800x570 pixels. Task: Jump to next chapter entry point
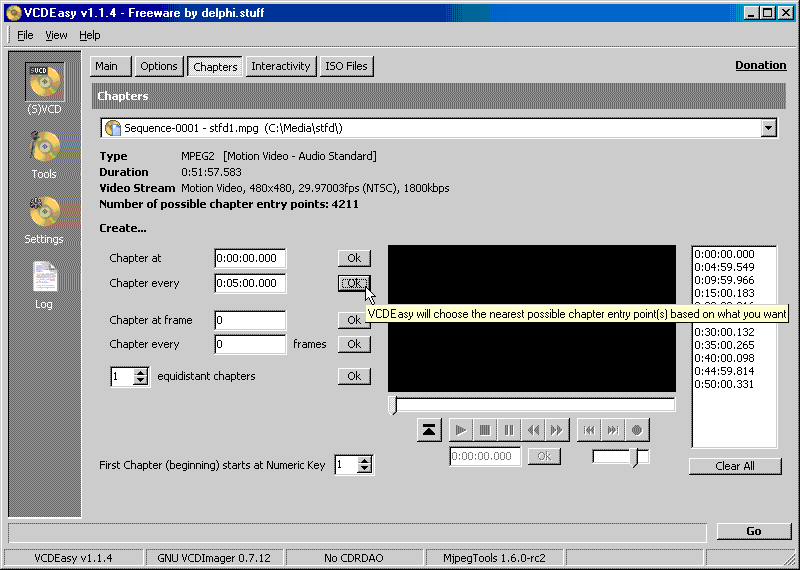(x=613, y=430)
